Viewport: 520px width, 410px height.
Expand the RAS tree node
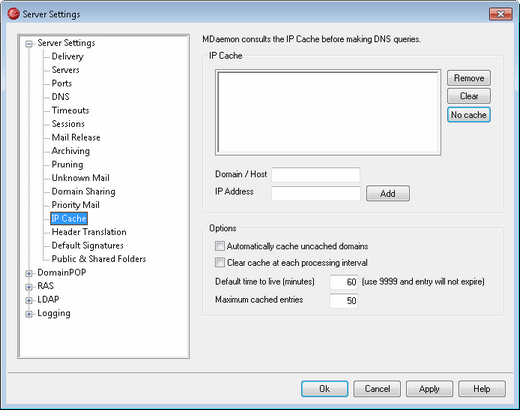click(29, 287)
